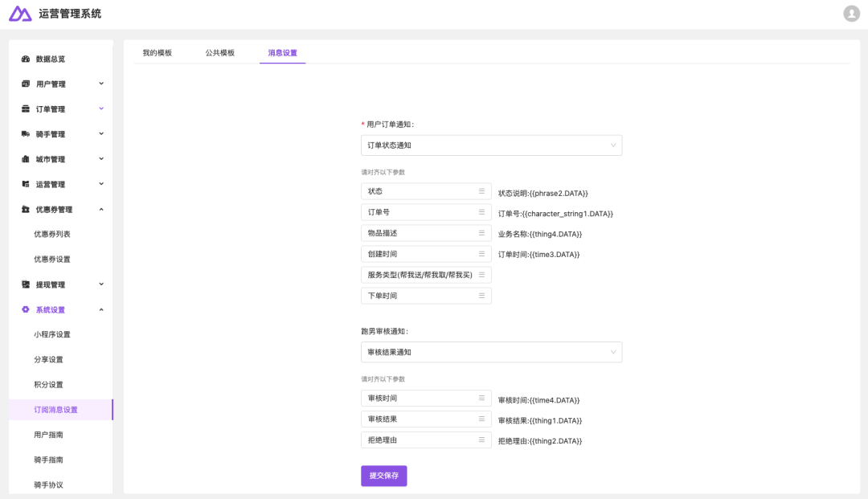The height and width of the screenshot is (499, 868).
Task: Click the 城市管理 sidebar icon
Action: coord(26,159)
